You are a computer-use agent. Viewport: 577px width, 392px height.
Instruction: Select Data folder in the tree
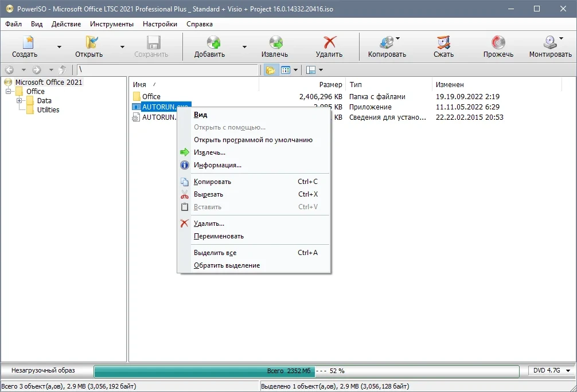click(44, 100)
